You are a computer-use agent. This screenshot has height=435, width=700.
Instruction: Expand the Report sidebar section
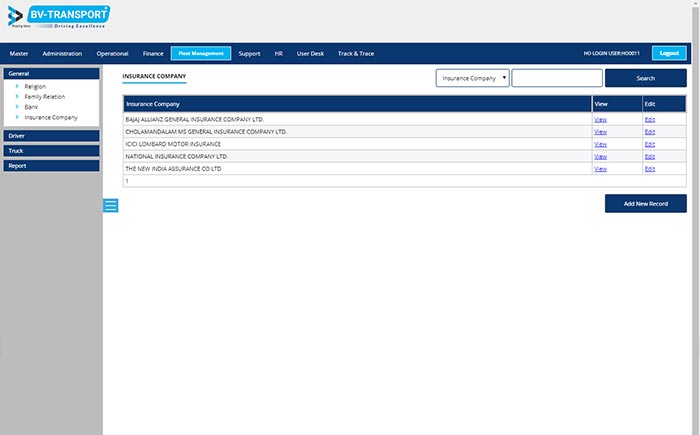tap(51, 166)
